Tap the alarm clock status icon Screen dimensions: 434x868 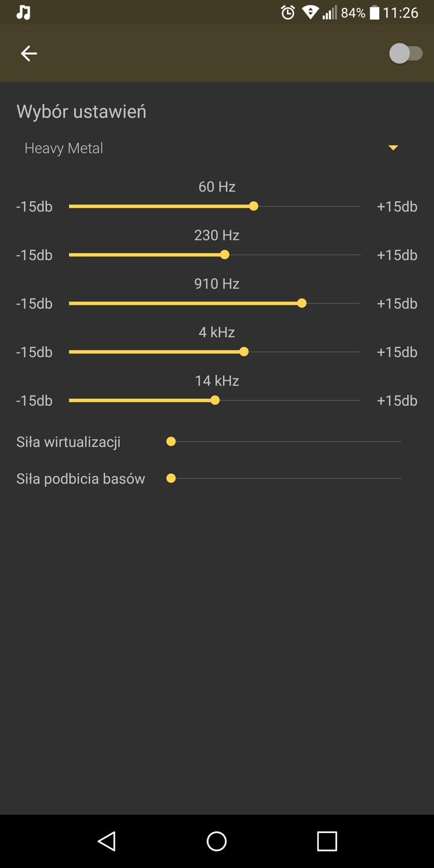pyautogui.click(x=288, y=13)
